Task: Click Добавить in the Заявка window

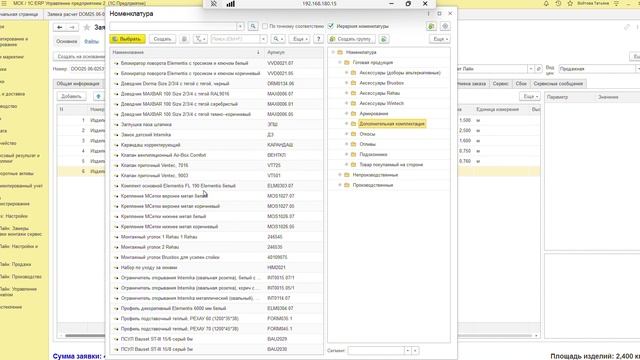Action: pos(71,96)
